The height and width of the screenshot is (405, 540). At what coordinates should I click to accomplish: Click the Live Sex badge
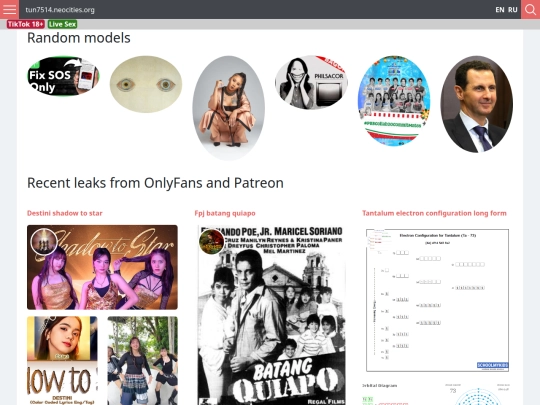coord(62,24)
